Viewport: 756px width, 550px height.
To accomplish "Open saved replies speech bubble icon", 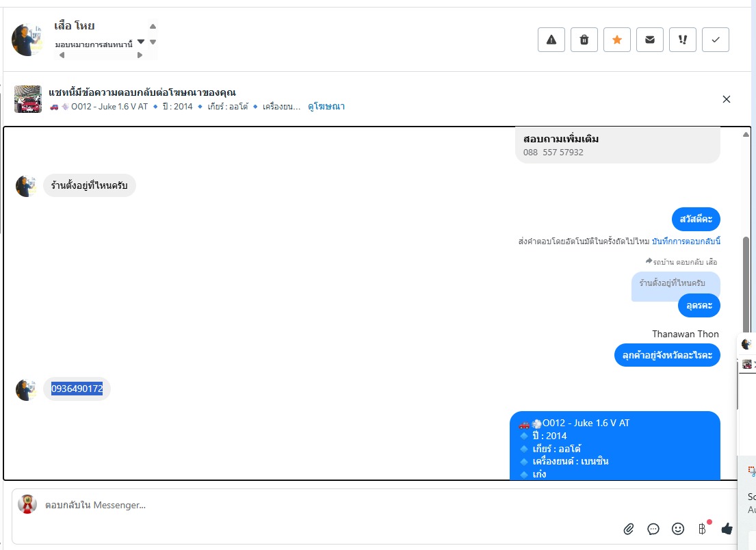I will click(x=653, y=529).
